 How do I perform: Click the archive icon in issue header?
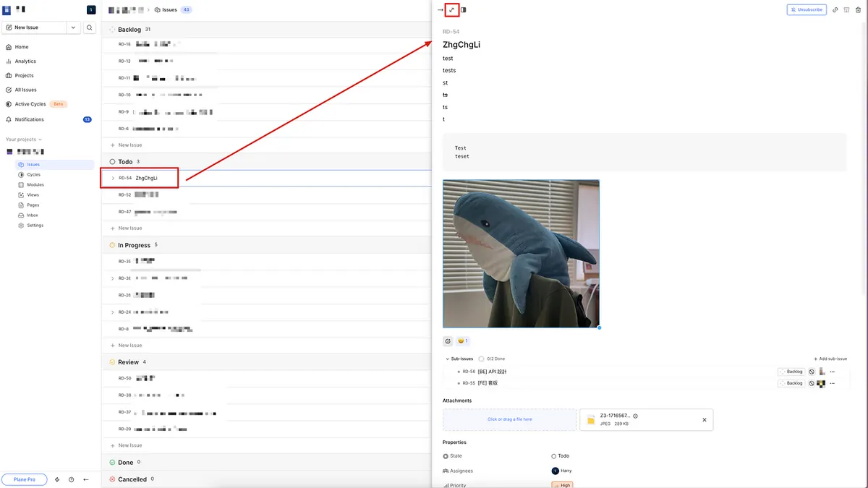pos(847,10)
